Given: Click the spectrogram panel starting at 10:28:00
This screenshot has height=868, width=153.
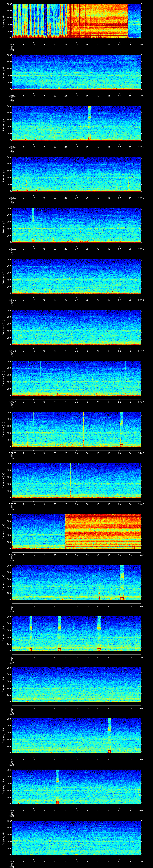Looking at the screenshot, I should (76, 736).
